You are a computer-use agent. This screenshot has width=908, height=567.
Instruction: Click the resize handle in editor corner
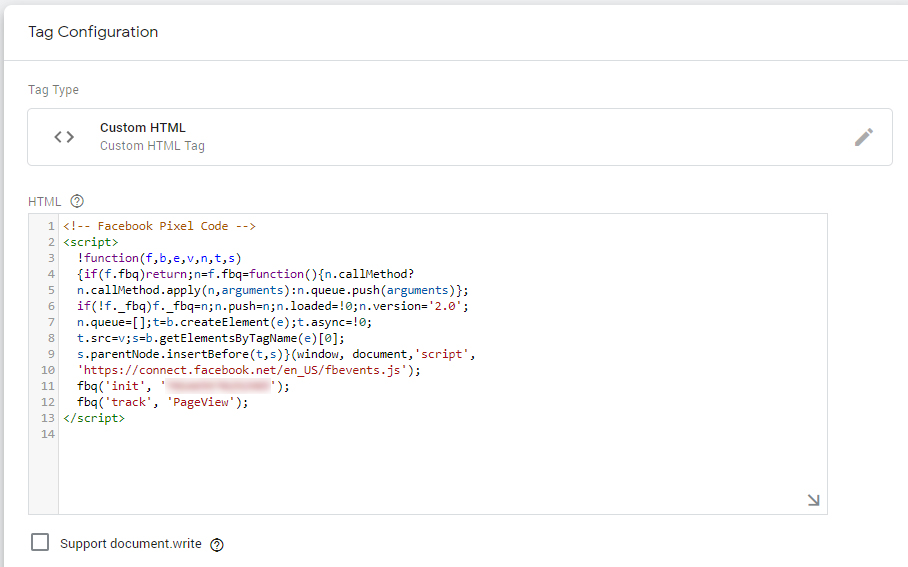coord(813,500)
